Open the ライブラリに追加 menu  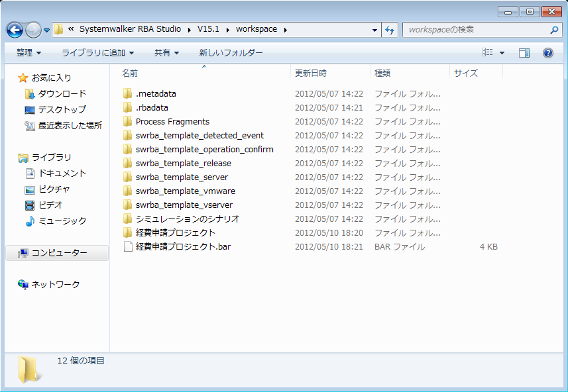pyautogui.click(x=98, y=53)
